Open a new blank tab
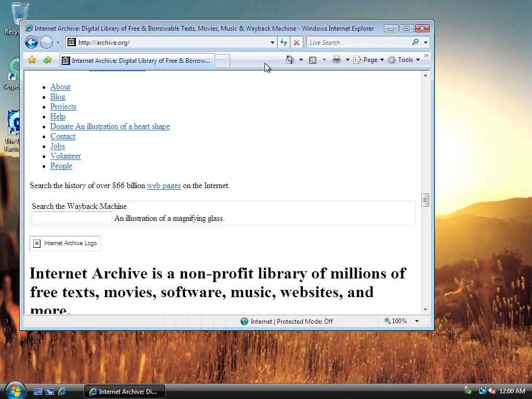 point(222,61)
